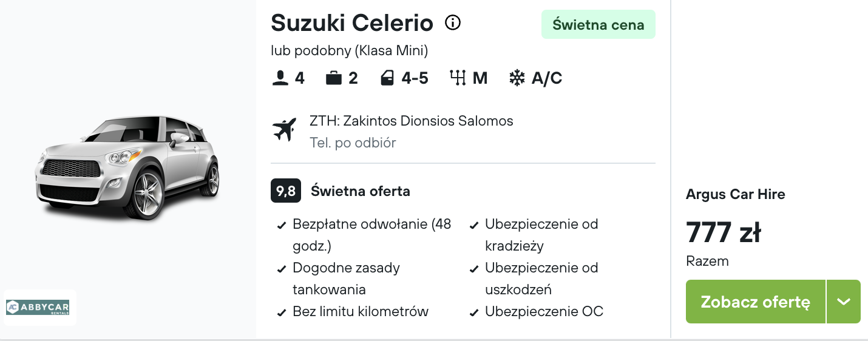Click the Argus Car Hire provider name
This screenshot has height=341, width=868.
click(736, 194)
